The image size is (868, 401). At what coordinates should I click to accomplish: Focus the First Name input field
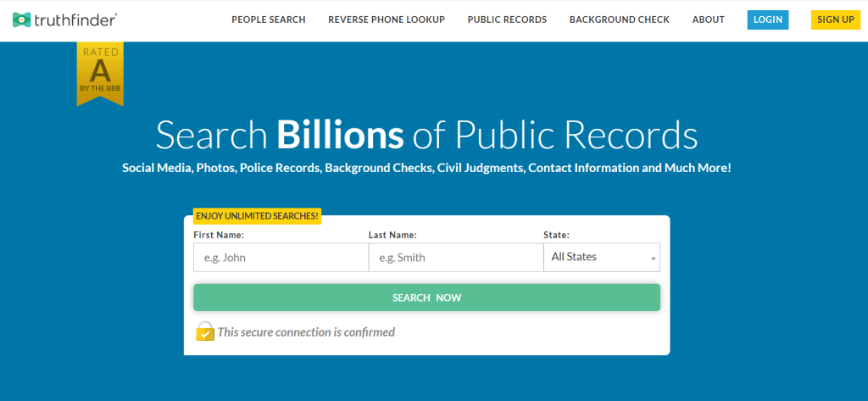(281, 258)
